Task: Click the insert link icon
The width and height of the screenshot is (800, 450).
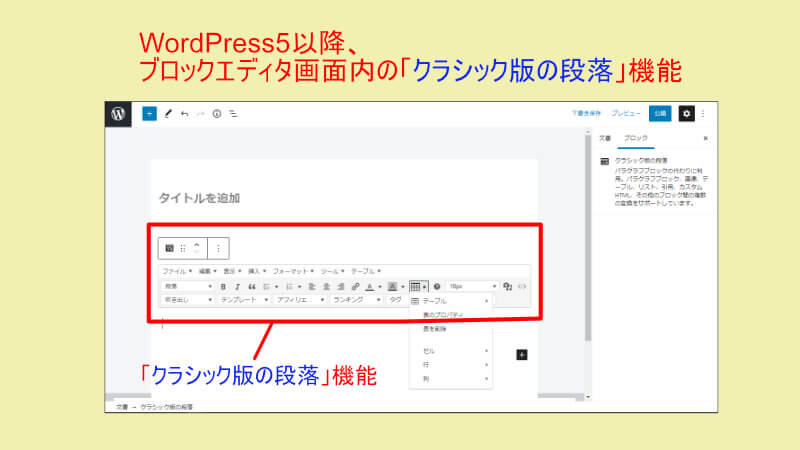Action: [x=356, y=287]
